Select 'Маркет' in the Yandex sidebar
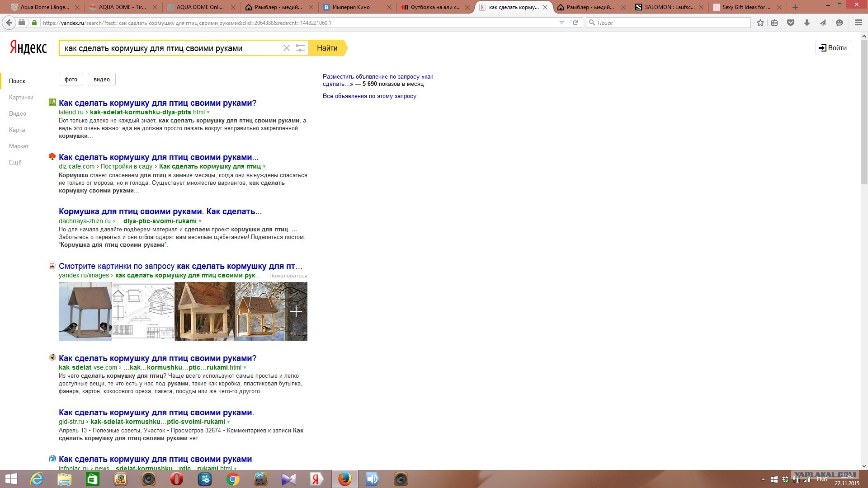Image resolution: width=868 pixels, height=488 pixels. click(19, 146)
